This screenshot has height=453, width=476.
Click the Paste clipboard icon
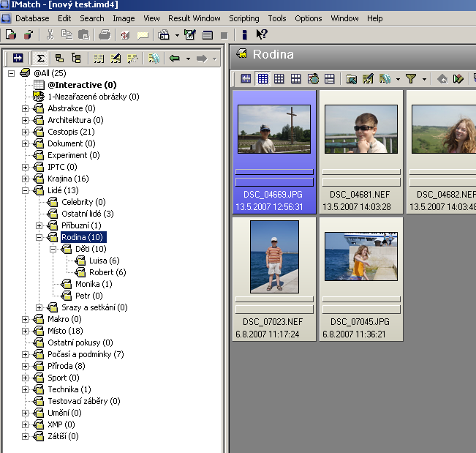tap(84, 34)
